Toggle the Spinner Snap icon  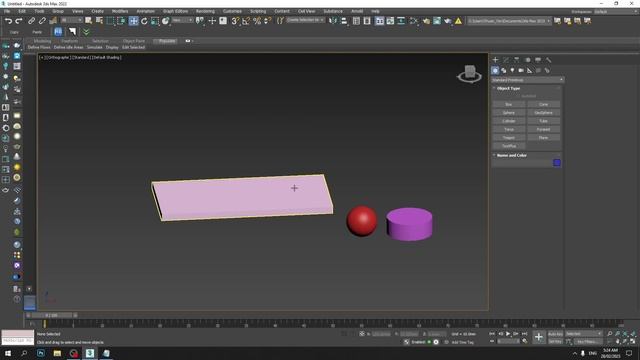click(267, 21)
